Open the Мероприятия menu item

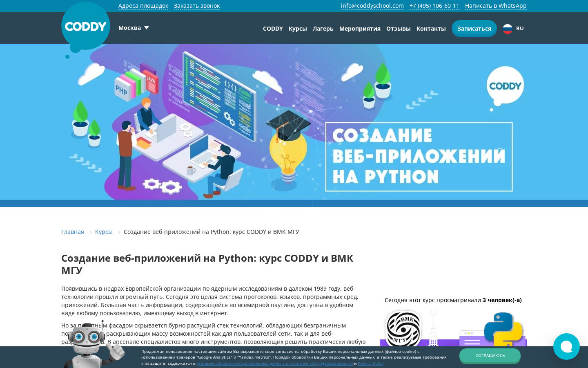point(360,29)
